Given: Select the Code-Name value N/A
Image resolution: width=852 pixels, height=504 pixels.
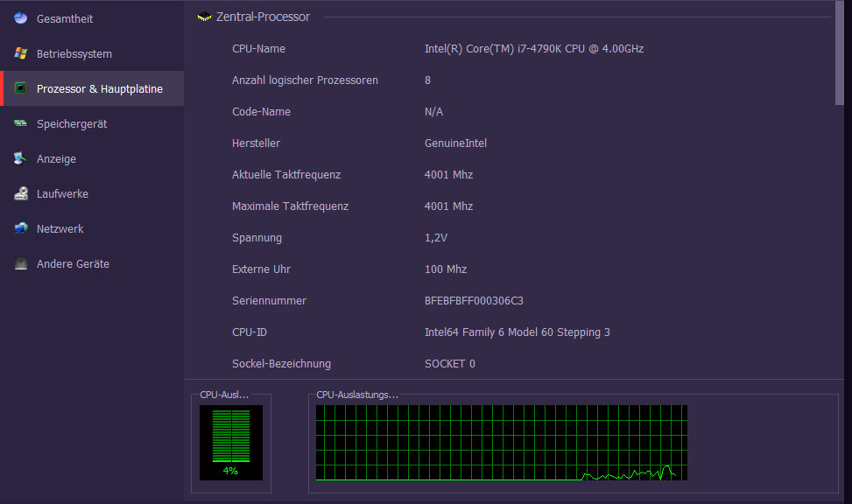Looking at the screenshot, I should [x=433, y=112].
